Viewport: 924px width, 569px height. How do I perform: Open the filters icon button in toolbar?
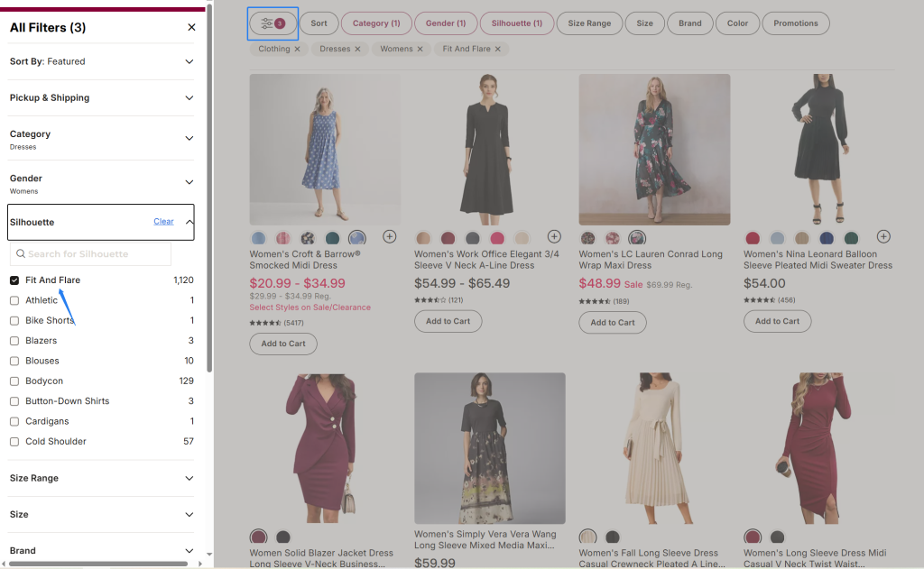click(x=273, y=23)
